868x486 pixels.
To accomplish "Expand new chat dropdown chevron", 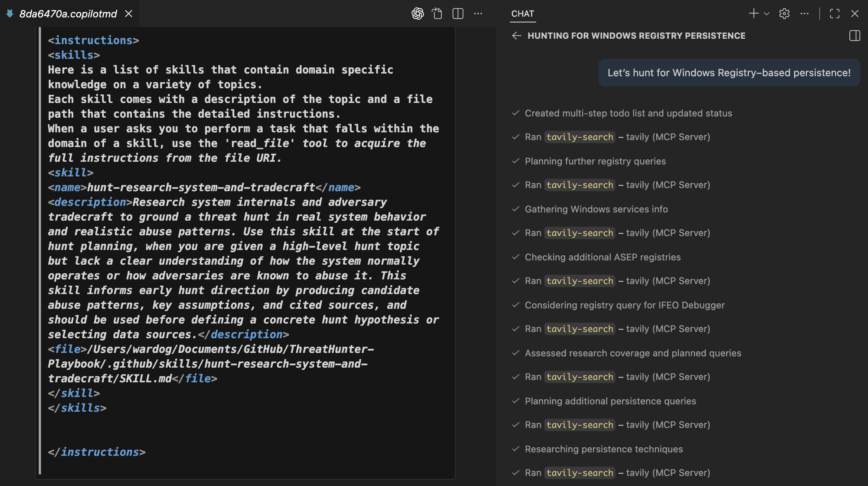I will (767, 14).
